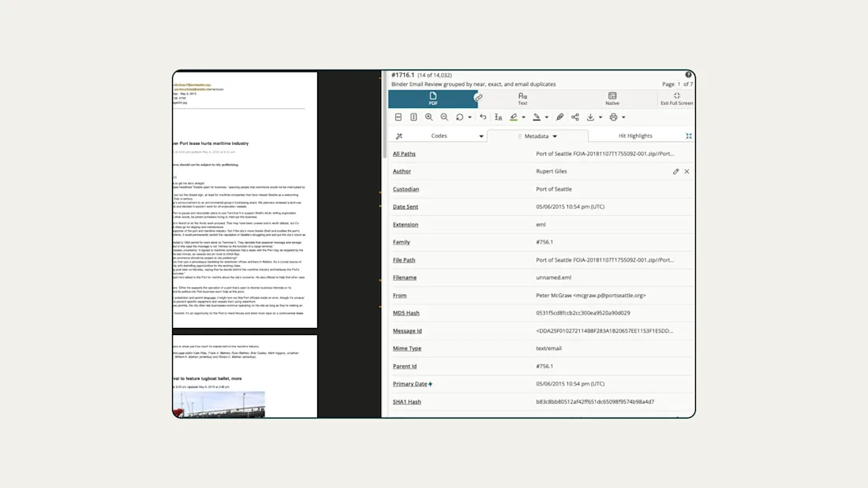This screenshot has height=488, width=868.
Task: Clear the Author value with X icon
Action: point(687,172)
